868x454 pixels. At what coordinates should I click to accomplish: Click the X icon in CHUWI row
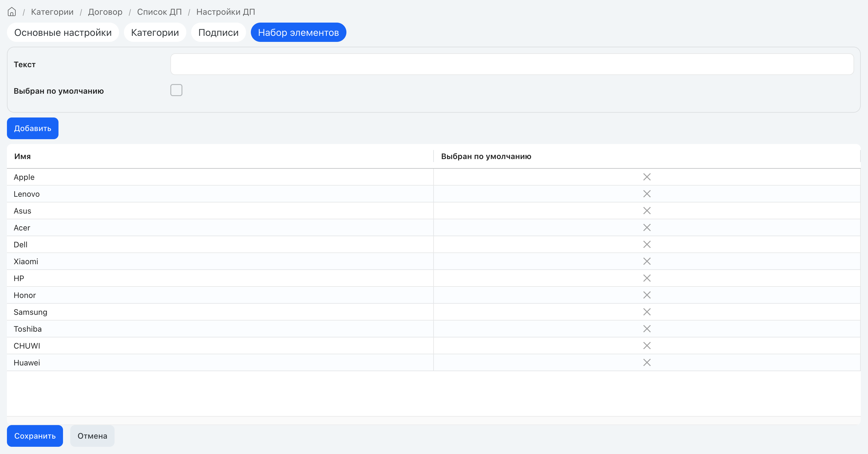[647, 345]
